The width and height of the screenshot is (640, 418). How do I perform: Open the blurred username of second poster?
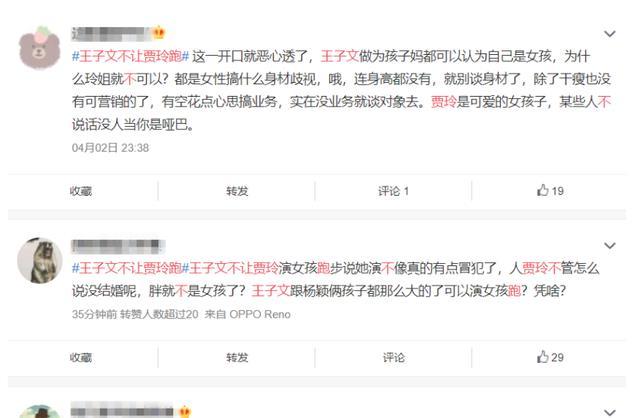point(118,247)
